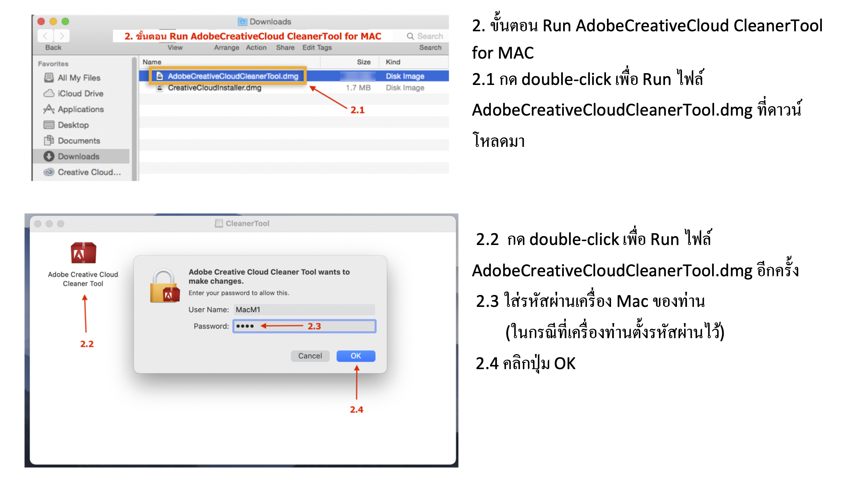Screen dimensions: 868x488
Task: Open iCloud Drive from Favorites
Action: click(x=80, y=94)
